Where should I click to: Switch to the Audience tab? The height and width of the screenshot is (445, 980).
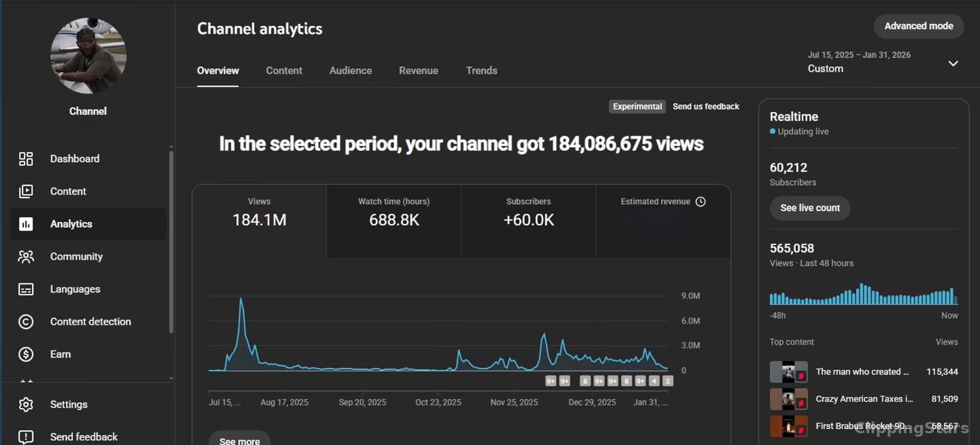coord(350,70)
